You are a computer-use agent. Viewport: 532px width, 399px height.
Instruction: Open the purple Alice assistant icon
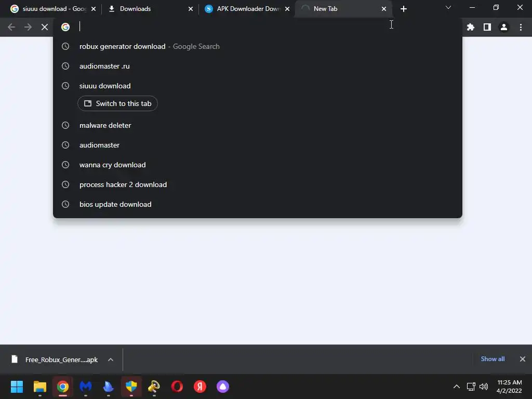223,387
